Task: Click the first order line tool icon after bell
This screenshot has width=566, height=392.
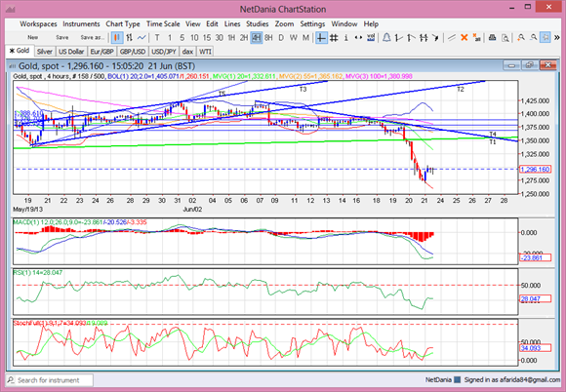Action: click(x=399, y=37)
